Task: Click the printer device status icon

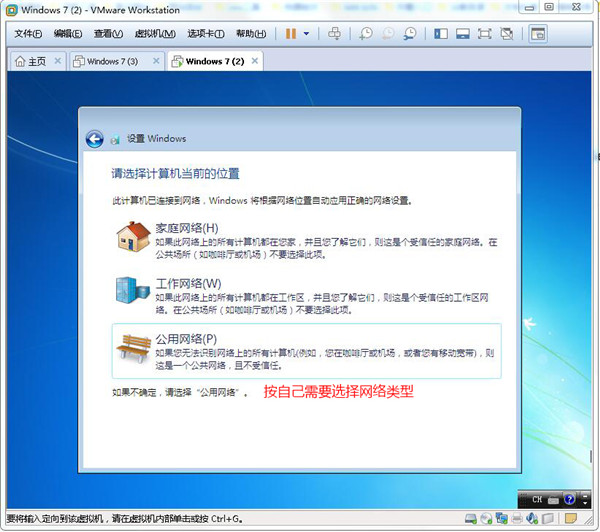Action: 517,519
